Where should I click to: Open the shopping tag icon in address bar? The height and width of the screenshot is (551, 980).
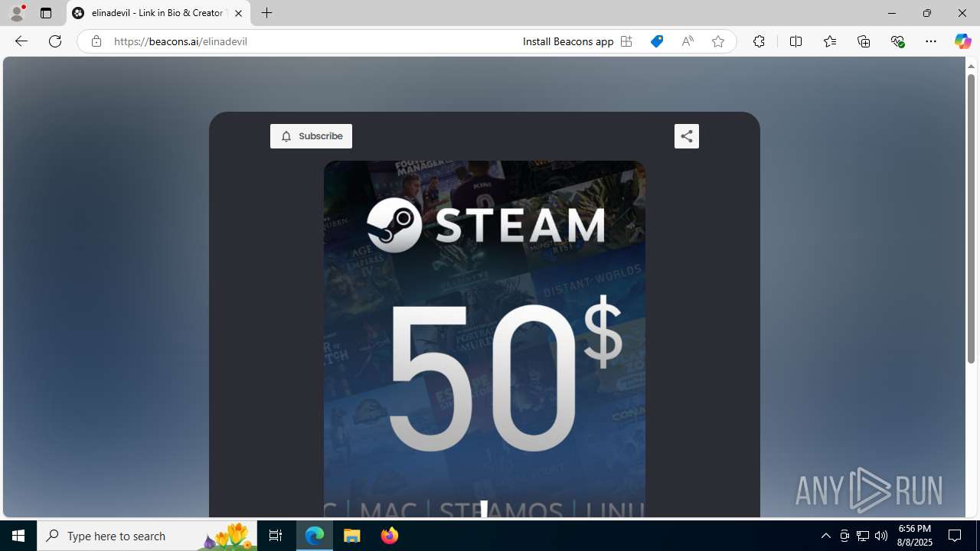click(657, 41)
